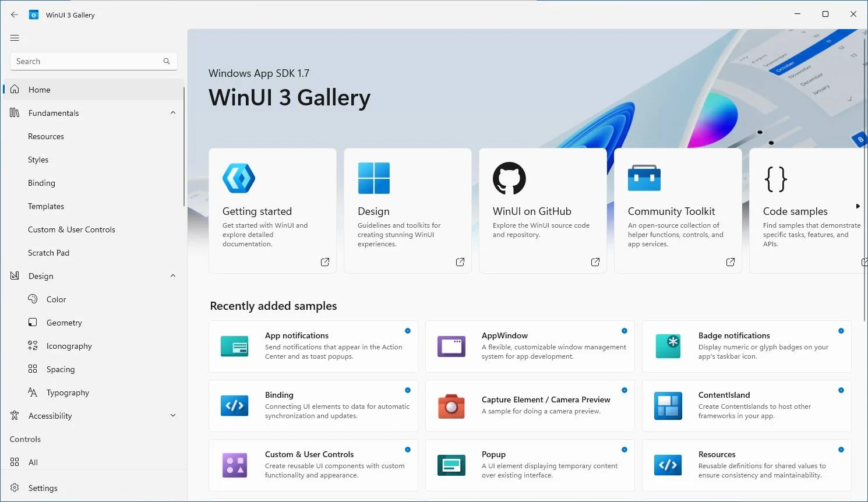Click the App notifications sample icon
This screenshot has width=868, height=502.
pos(235,347)
